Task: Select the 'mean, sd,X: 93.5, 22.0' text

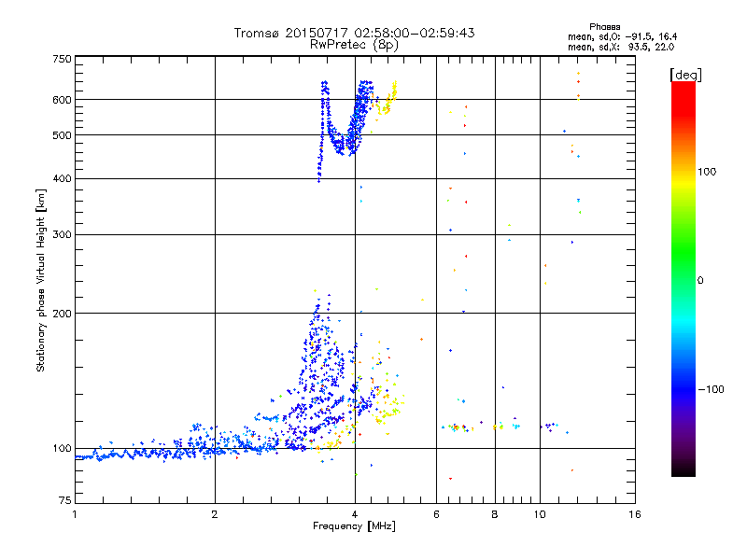Action: tap(621, 47)
